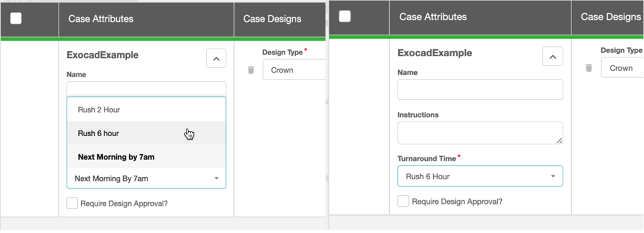
Task: Open Turnaround Time dropdown showing Rush 6 Hour
Action: pyautogui.click(x=480, y=176)
